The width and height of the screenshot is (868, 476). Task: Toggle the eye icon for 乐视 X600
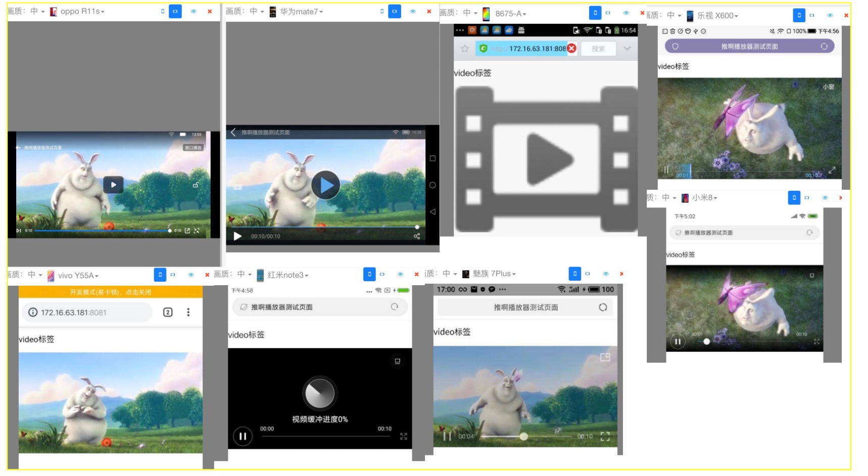830,15
